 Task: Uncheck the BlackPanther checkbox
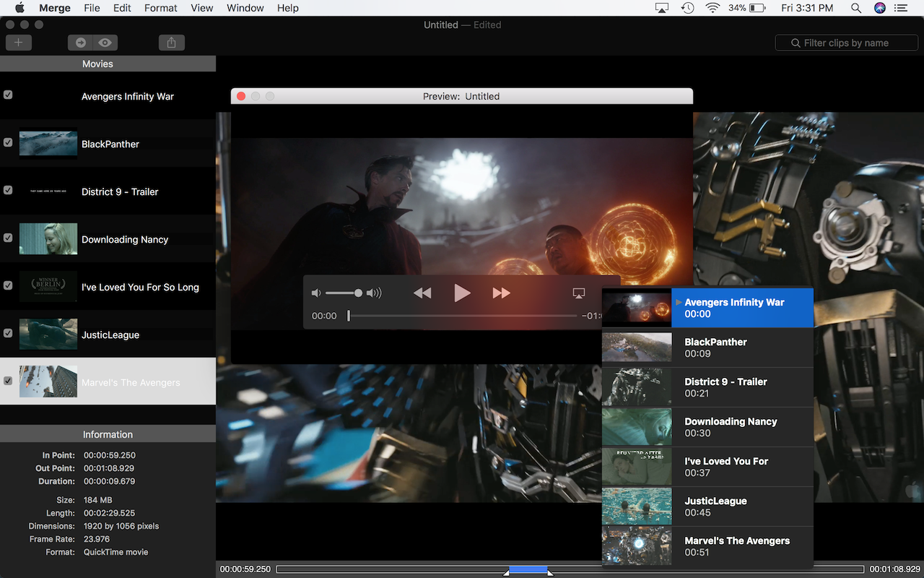(x=8, y=142)
